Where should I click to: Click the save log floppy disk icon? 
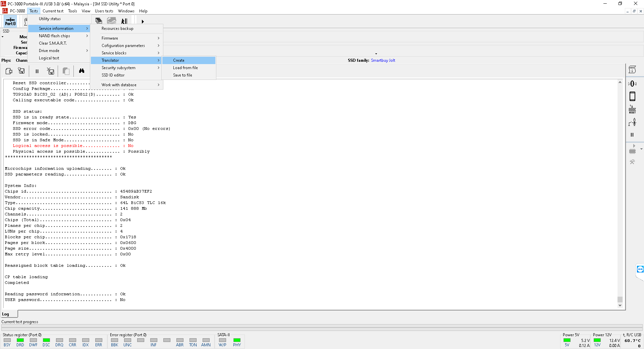(21, 71)
